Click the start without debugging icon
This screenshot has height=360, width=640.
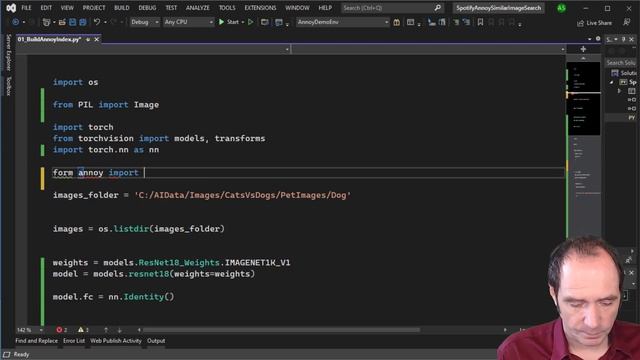pyautogui.click(x=251, y=22)
